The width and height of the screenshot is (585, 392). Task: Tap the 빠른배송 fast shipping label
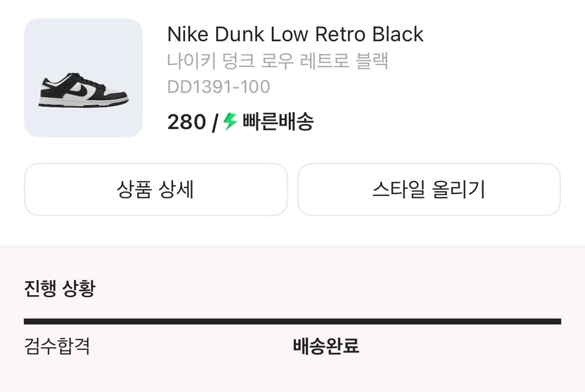coord(277,122)
